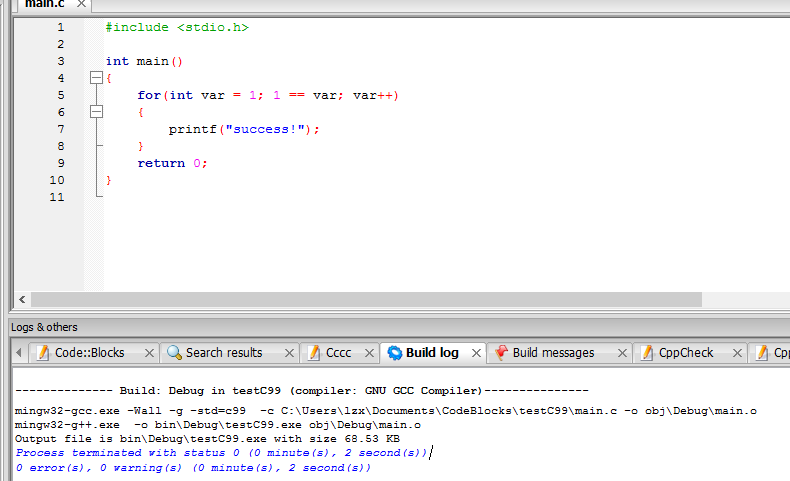Open the CppCheck tab
Screen dimensions: 790x481
(685, 353)
